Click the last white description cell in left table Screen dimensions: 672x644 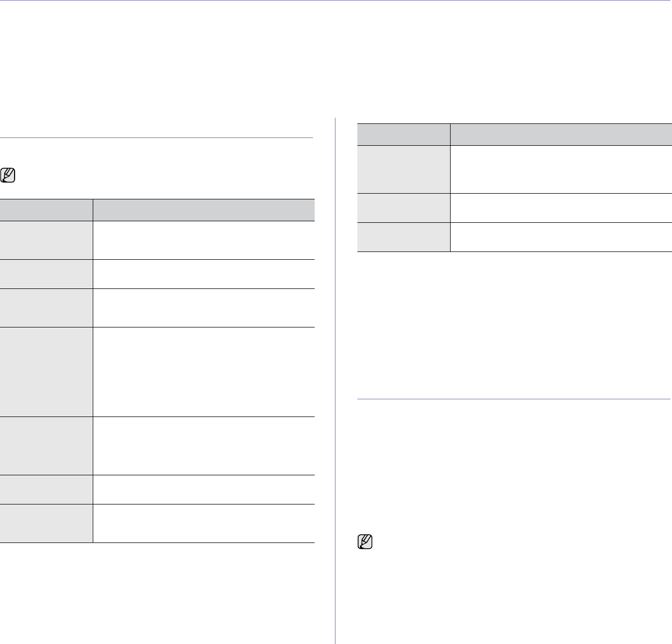[204, 523]
